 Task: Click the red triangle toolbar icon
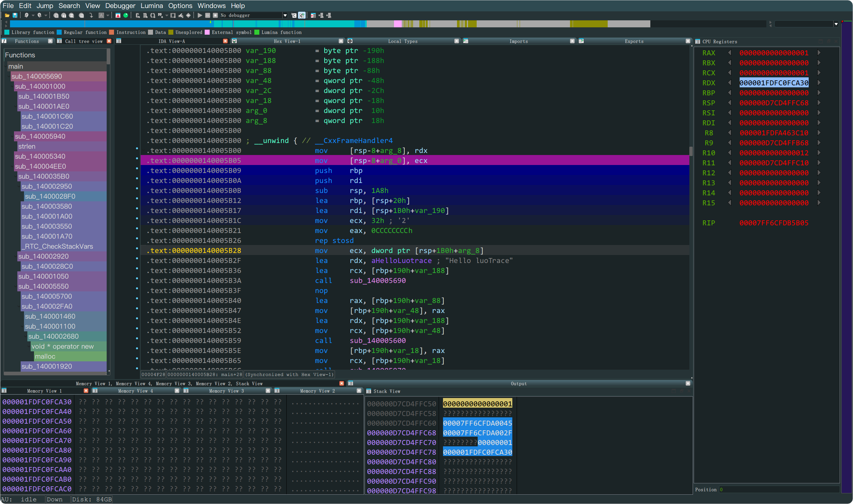(x=118, y=15)
